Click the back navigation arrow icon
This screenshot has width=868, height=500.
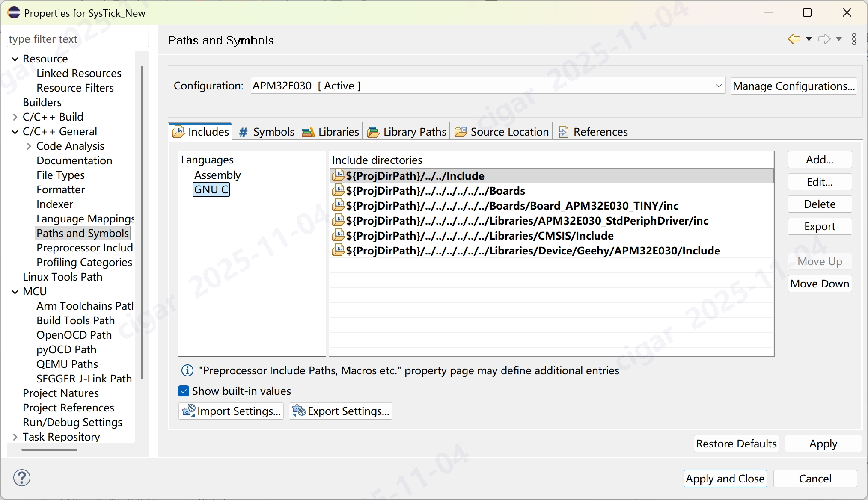794,39
